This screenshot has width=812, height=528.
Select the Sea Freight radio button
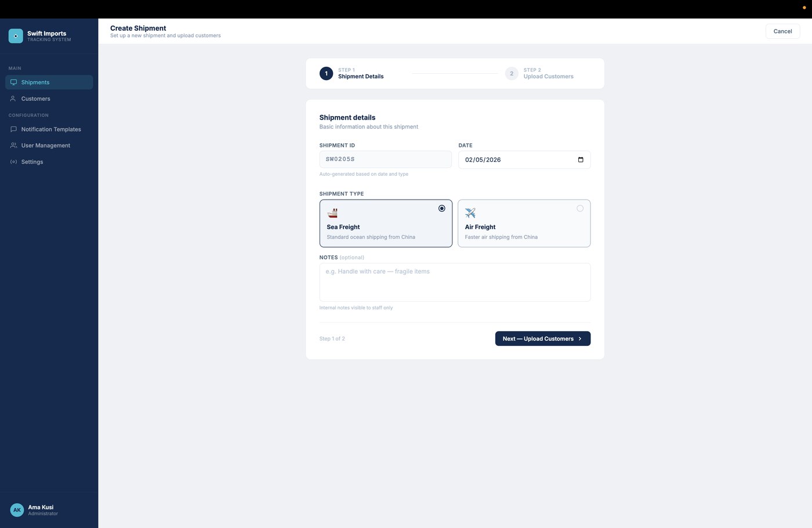coord(442,208)
